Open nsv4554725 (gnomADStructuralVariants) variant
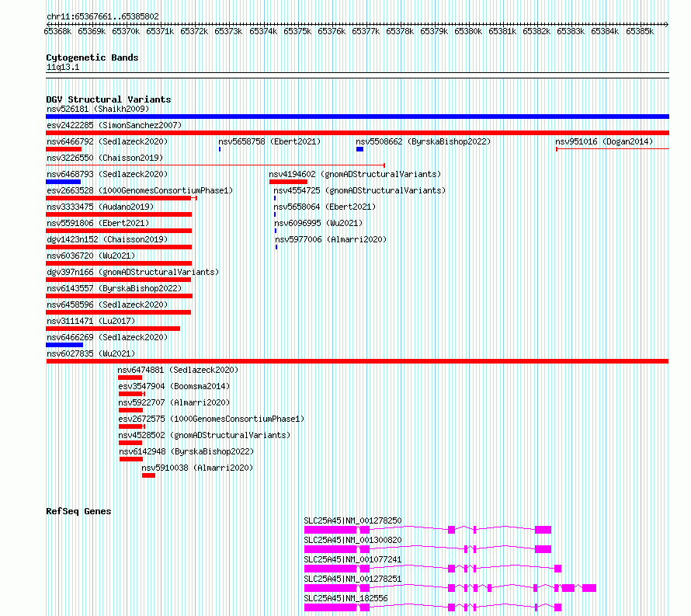 359,190
